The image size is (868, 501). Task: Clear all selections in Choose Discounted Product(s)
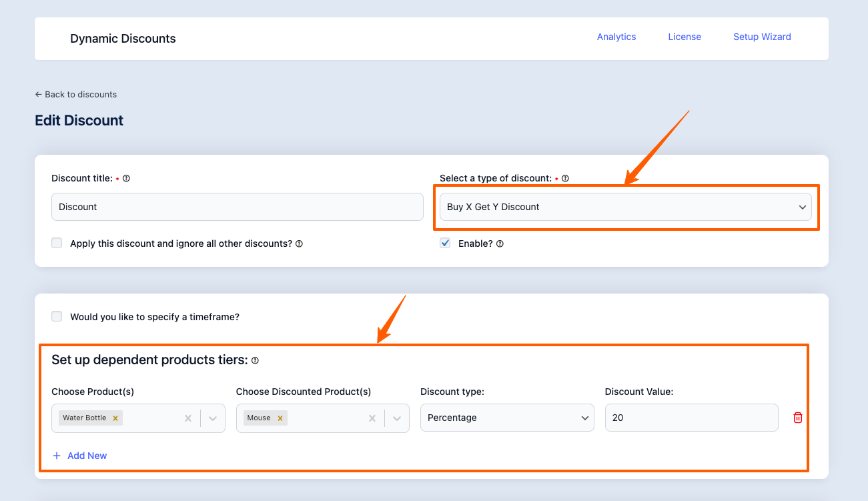coord(372,418)
